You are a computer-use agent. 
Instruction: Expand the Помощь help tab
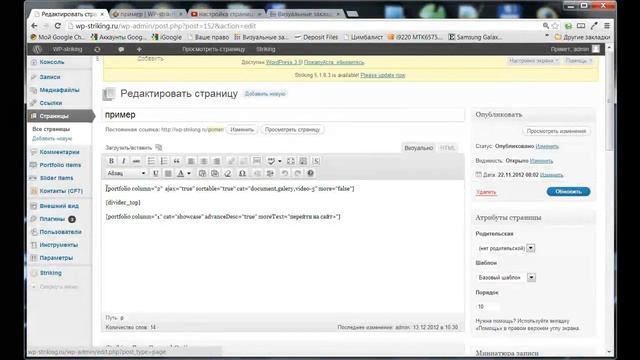pos(578,60)
